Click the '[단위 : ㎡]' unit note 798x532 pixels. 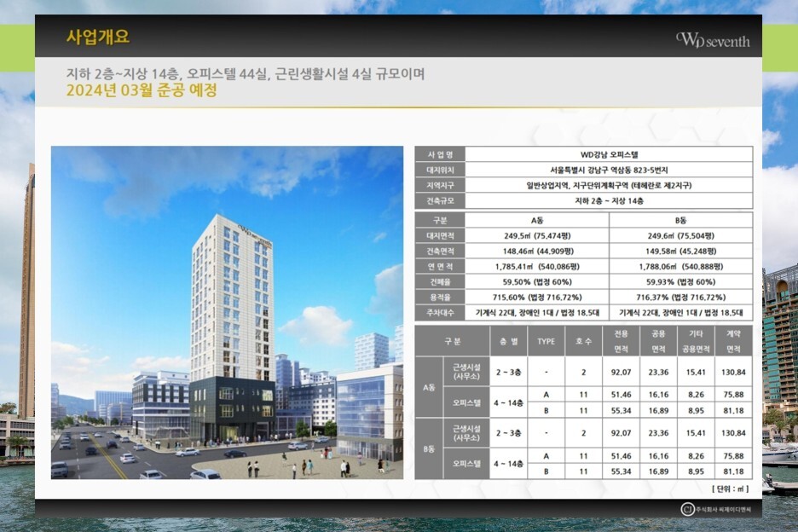pyautogui.click(x=730, y=489)
